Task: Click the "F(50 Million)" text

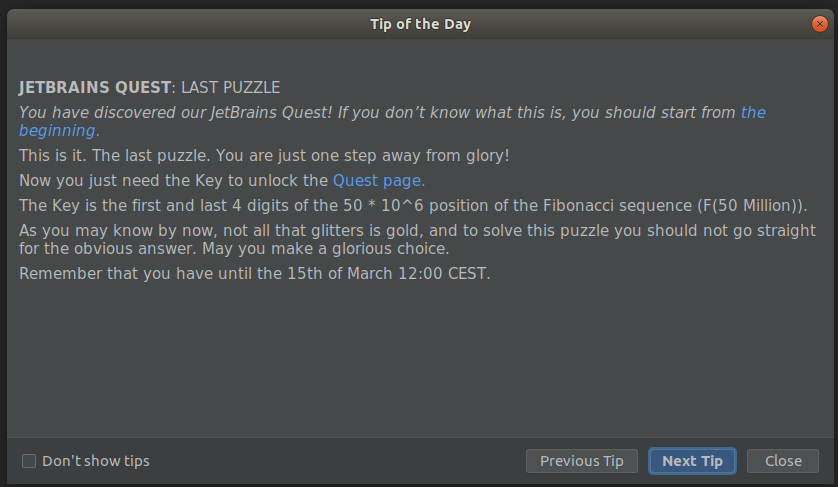Action: click(x=751, y=206)
